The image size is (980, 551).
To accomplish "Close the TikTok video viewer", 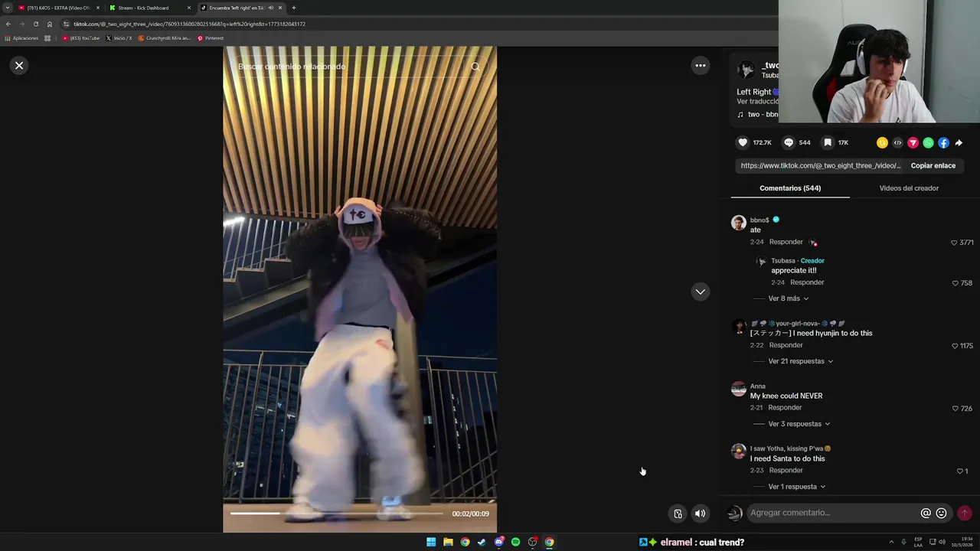I will pyautogui.click(x=19, y=66).
